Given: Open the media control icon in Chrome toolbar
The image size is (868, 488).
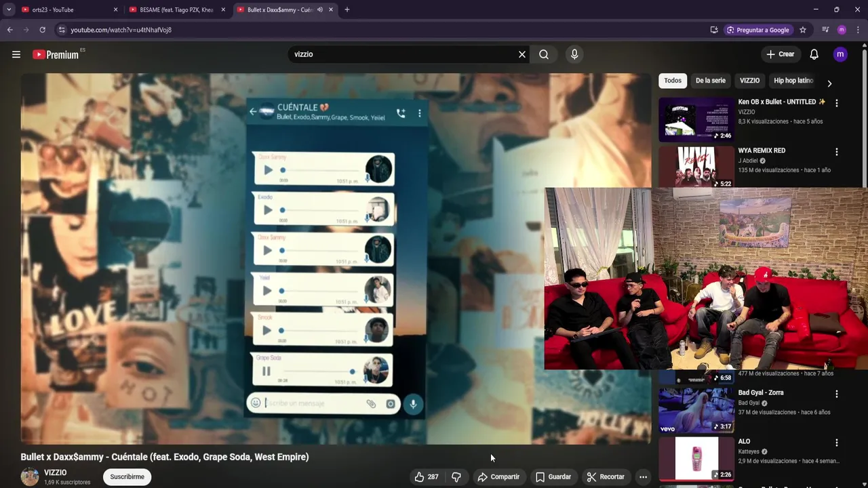Looking at the screenshot, I should [825, 30].
